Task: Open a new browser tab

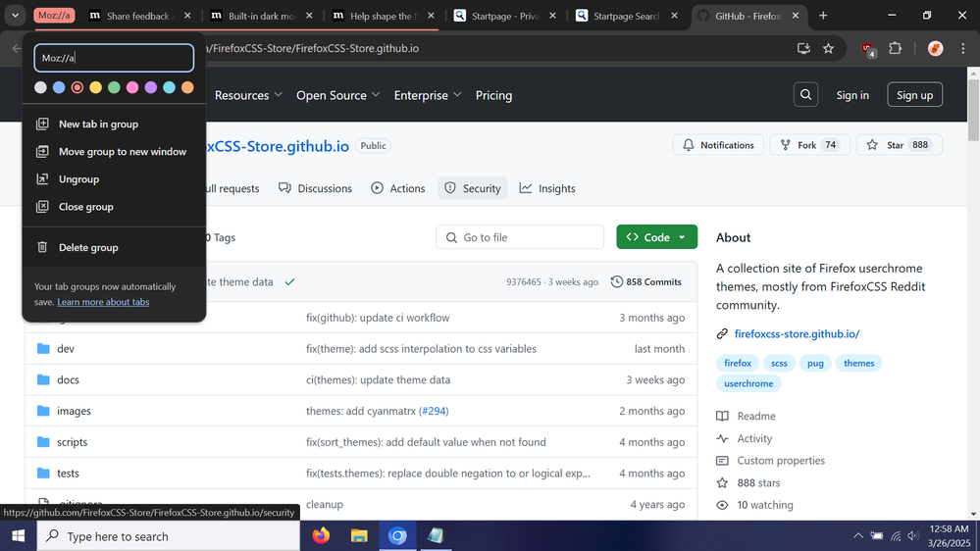Action: [823, 16]
